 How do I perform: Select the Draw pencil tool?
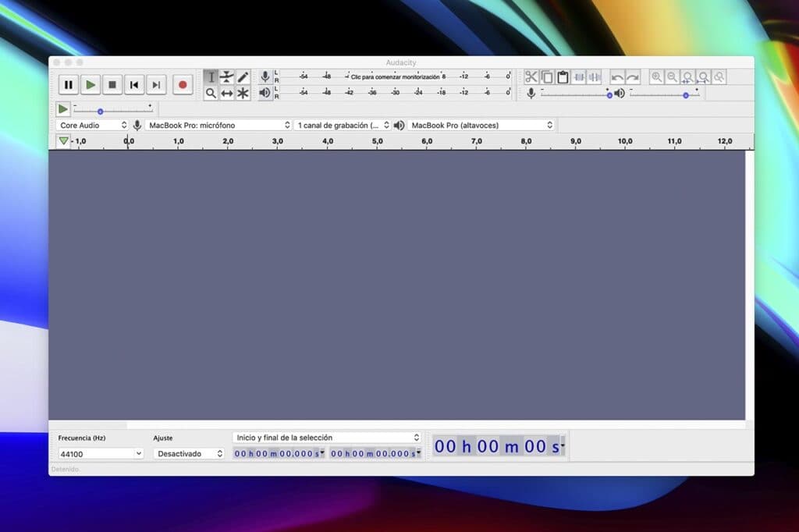[243, 77]
